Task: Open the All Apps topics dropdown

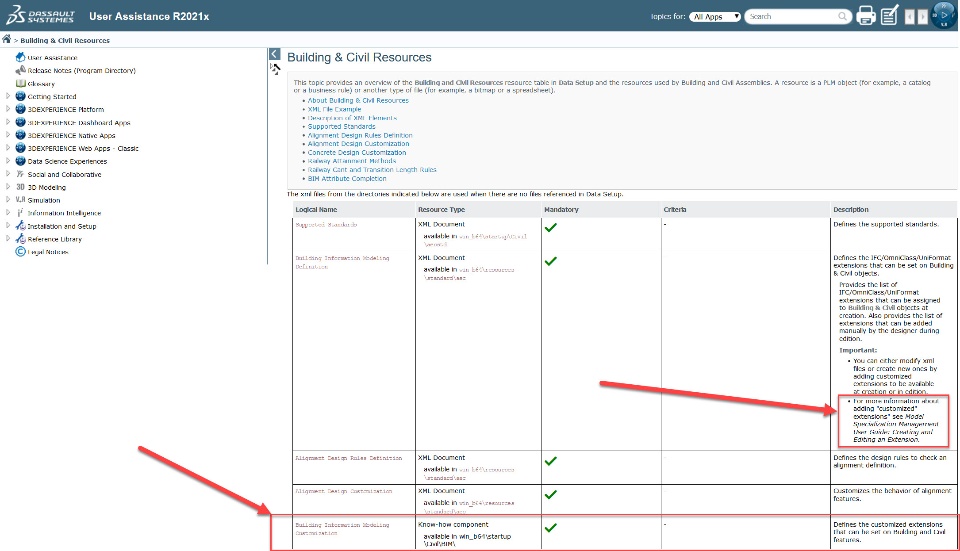Action: 714,17
